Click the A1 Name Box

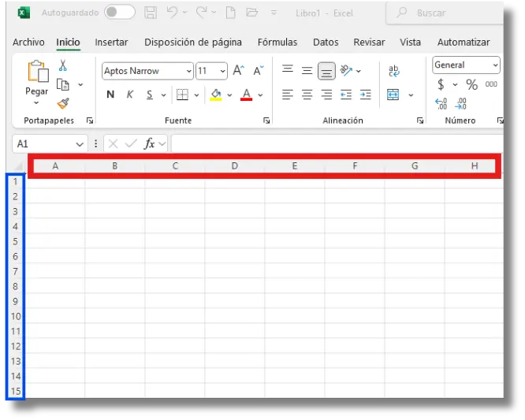click(50, 144)
